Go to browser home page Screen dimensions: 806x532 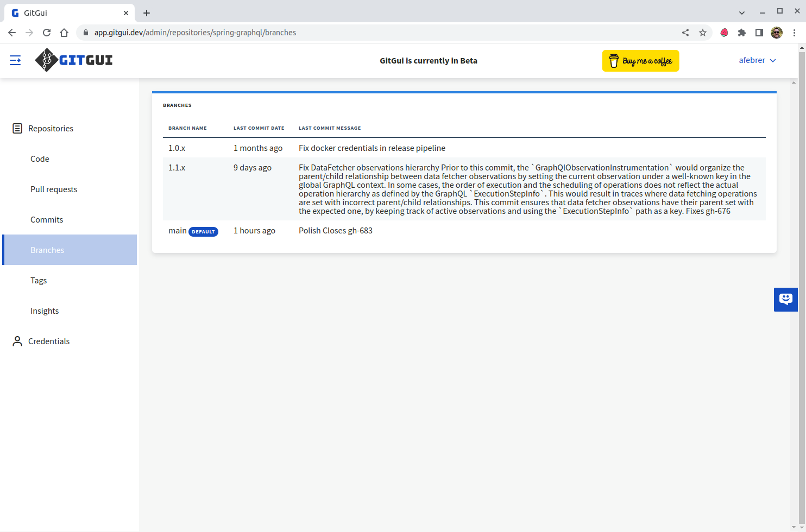click(64, 33)
